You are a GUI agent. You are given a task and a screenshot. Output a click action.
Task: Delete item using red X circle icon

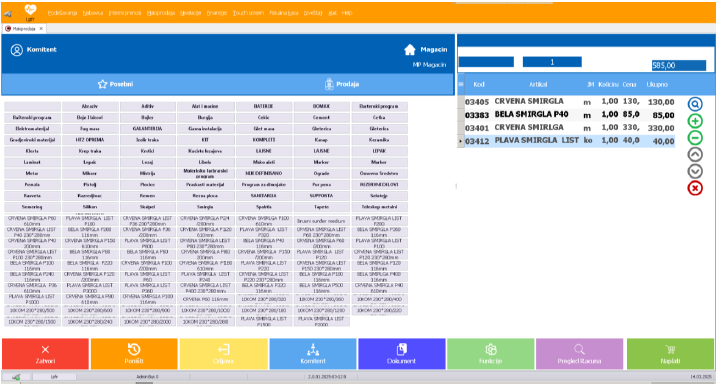(x=695, y=188)
